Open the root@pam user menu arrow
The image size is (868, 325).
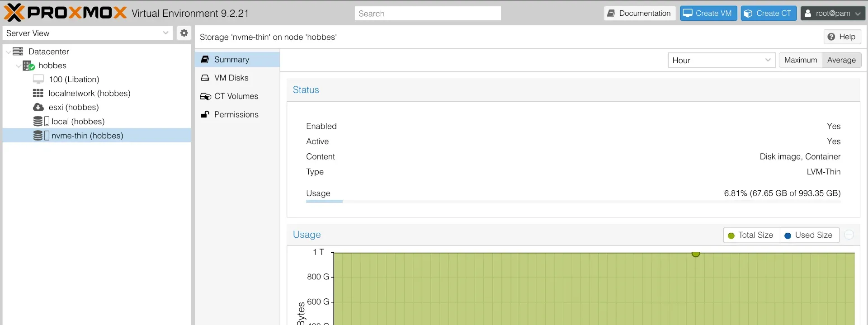(858, 14)
